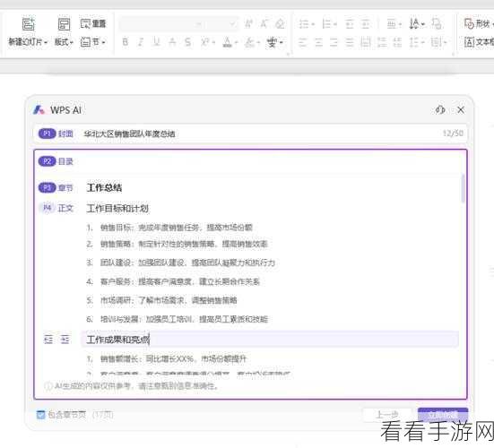Image resolution: width=494 pixels, height=448 pixels.
Task: Open the font size combo box
Action: point(221,24)
